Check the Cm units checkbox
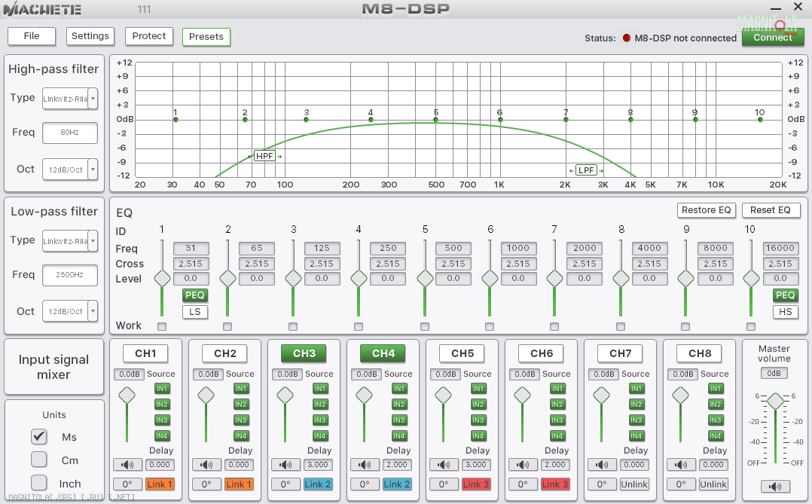Viewport: 812px width, 504px height. point(39,460)
